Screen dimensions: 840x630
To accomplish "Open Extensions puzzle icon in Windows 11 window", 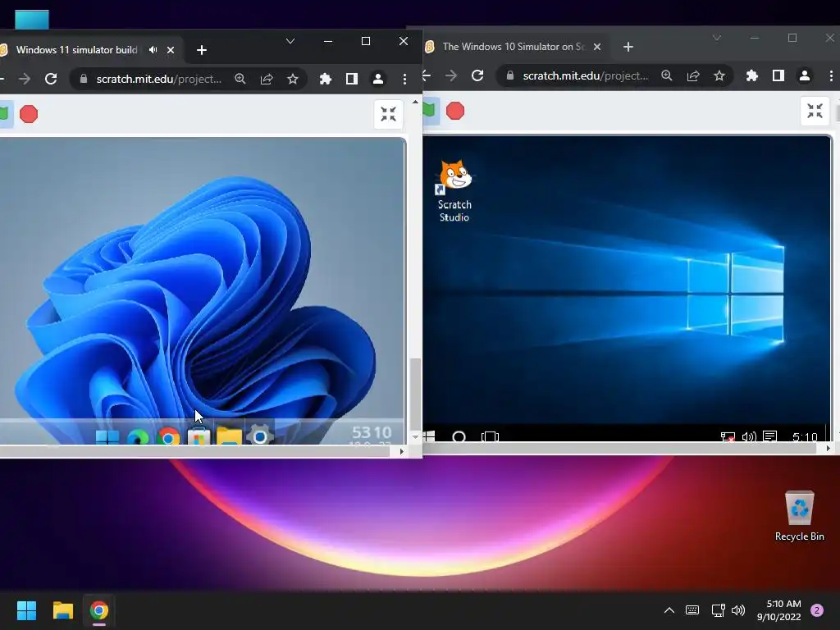I will coord(325,79).
